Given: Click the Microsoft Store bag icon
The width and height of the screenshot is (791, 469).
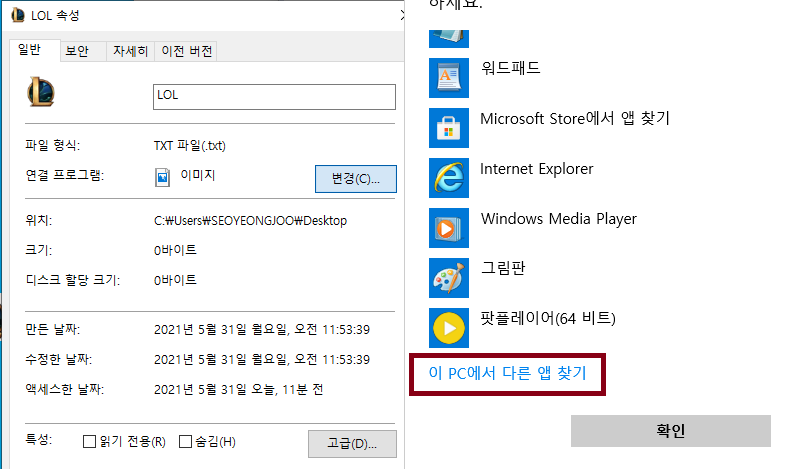Looking at the screenshot, I should point(448,128).
